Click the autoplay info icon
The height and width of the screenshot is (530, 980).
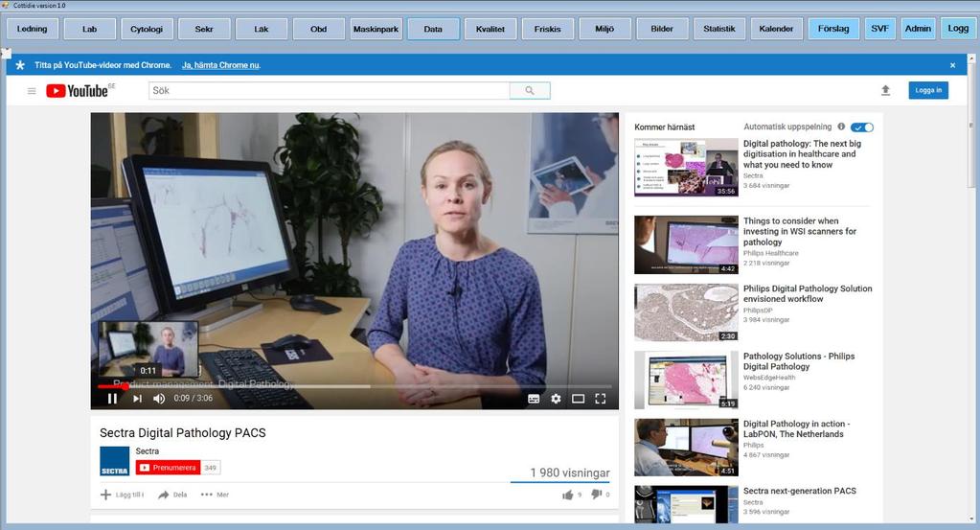tap(841, 127)
